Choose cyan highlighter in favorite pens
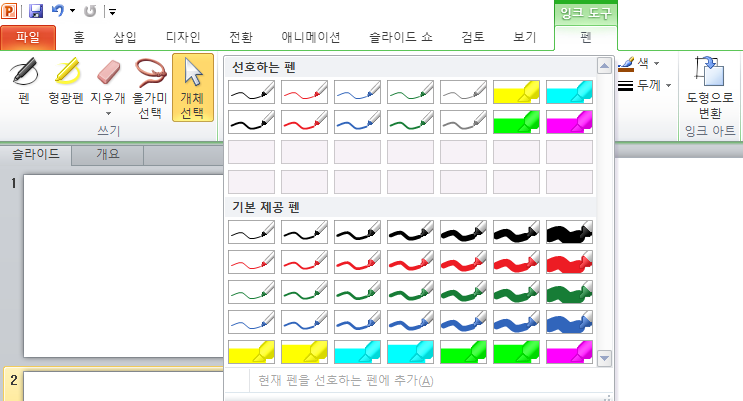 (x=570, y=92)
